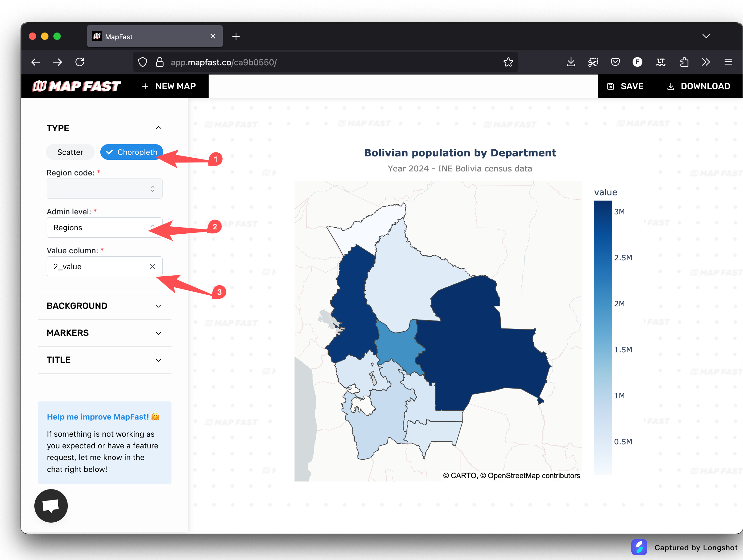This screenshot has width=743, height=560.
Task: Save page to Pocket
Action: point(615,62)
